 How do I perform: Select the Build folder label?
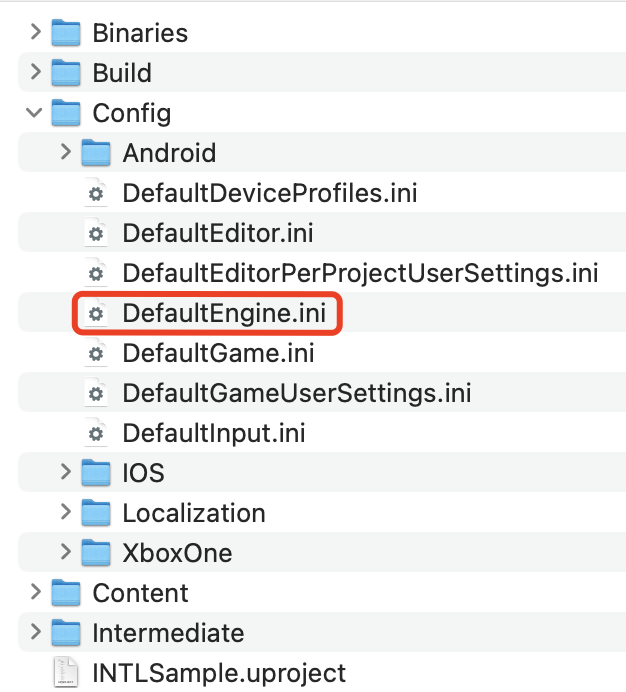pyautogui.click(x=122, y=73)
